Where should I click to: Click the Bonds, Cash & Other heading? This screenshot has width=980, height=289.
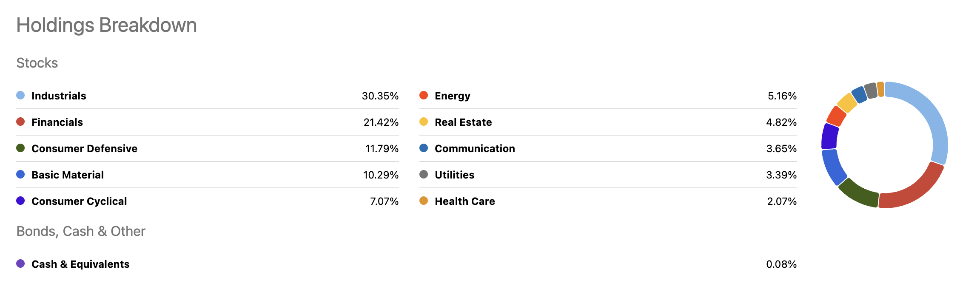(x=81, y=231)
